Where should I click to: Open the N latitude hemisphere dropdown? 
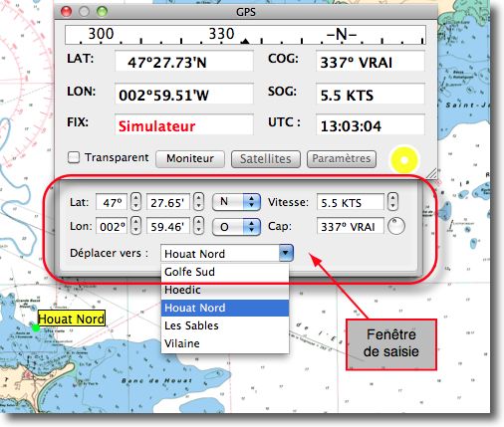(x=236, y=202)
